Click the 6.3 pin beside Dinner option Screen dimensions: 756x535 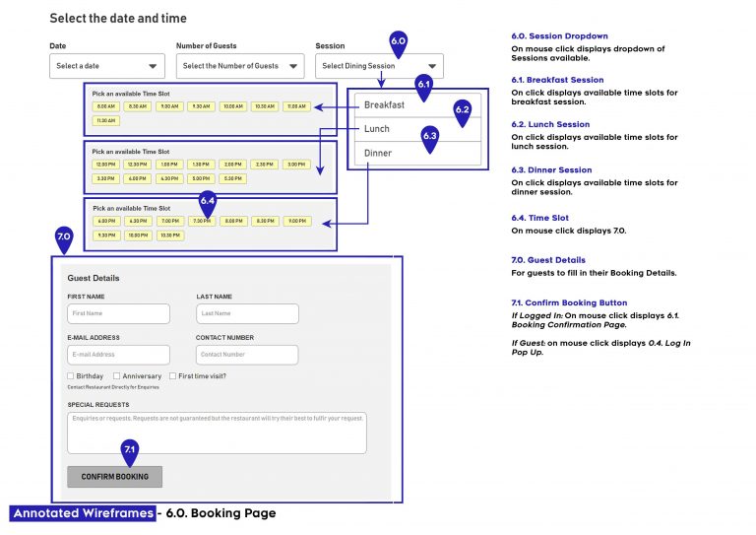pyautogui.click(x=429, y=139)
